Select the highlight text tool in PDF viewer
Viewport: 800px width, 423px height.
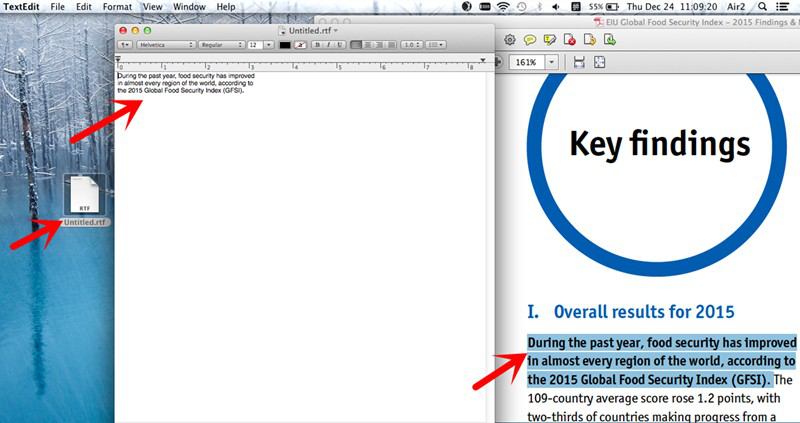(x=549, y=39)
